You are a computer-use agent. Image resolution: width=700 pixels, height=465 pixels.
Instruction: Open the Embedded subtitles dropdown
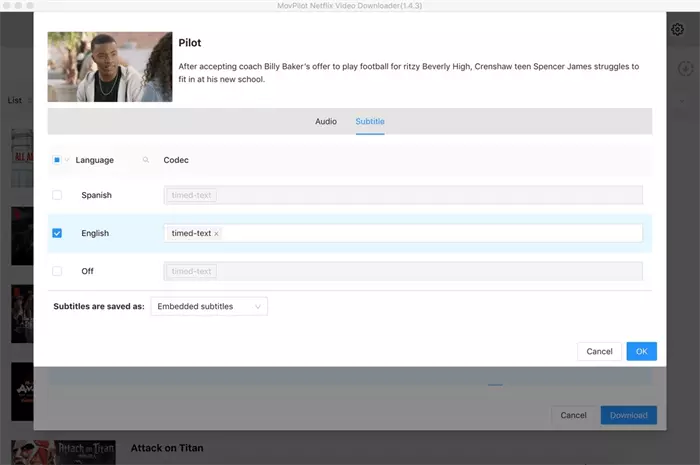209,306
